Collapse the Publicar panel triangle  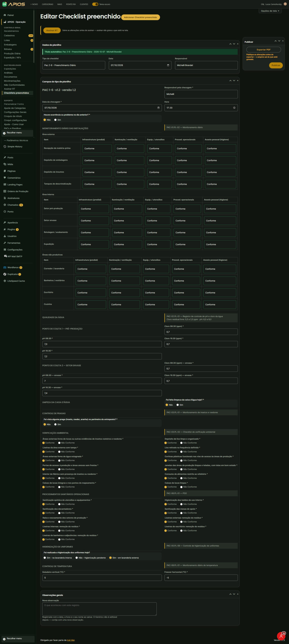coord(283,41)
